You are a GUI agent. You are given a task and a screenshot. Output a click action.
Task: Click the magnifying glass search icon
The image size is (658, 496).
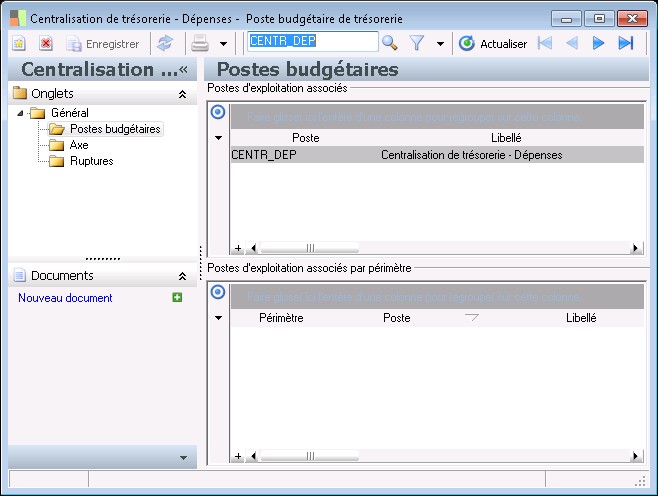389,43
